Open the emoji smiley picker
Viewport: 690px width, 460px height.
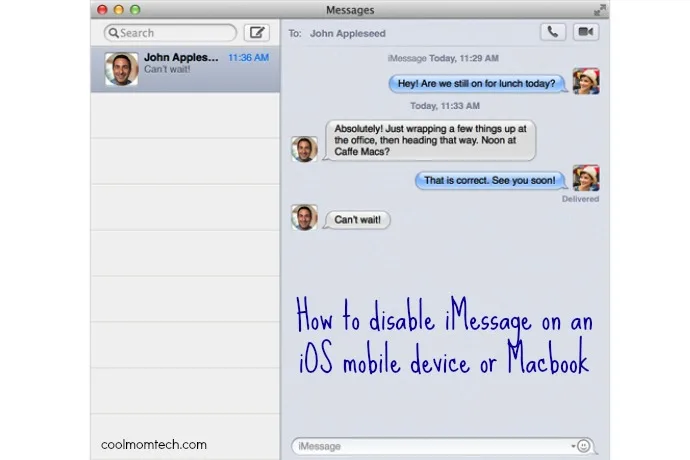(584, 446)
